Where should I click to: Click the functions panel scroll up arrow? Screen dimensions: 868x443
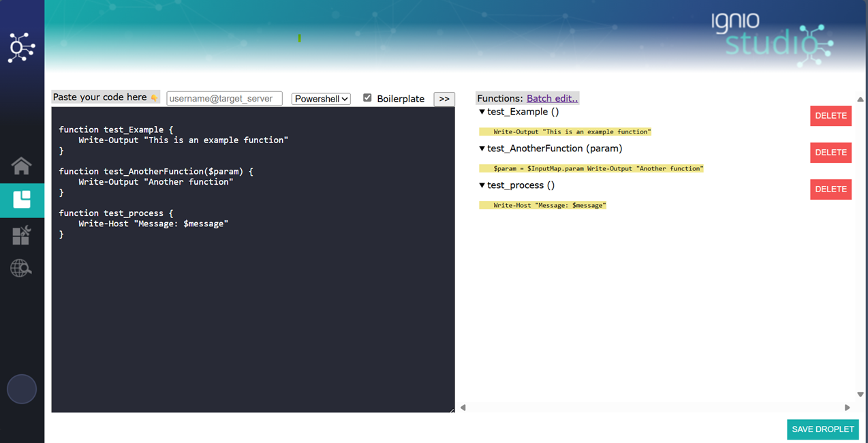[x=861, y=100]
